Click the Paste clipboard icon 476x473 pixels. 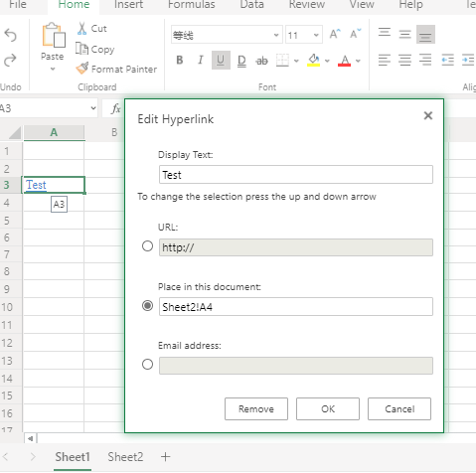tap(53, 35)
